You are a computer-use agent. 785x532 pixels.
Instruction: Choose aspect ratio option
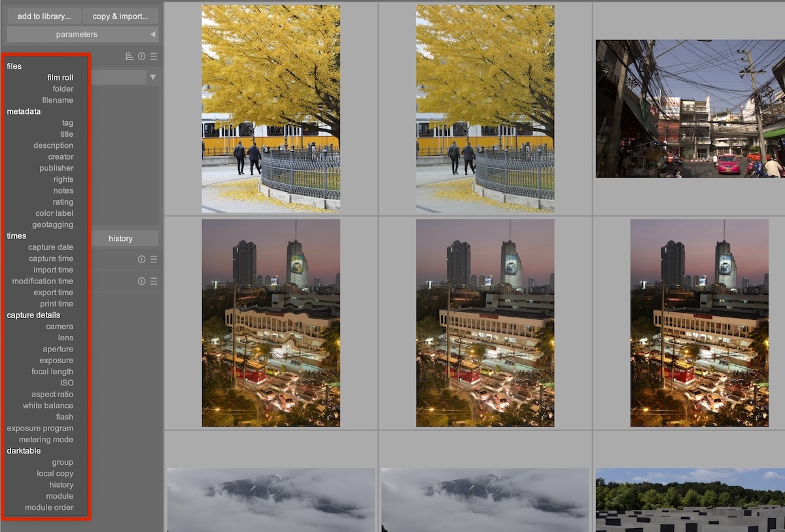[52, 395]
